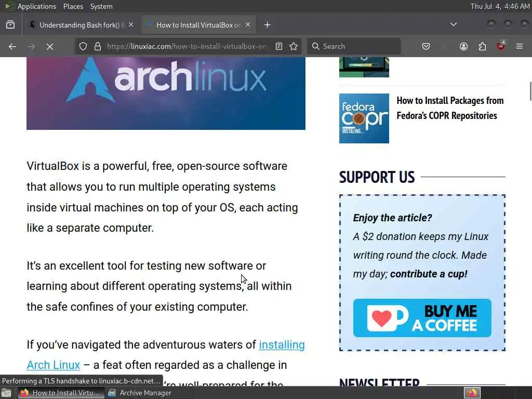The height and width of the screenshot is (399, 532).
Task: Close the Understanding Bash fork tab
Action: point(131,25)
